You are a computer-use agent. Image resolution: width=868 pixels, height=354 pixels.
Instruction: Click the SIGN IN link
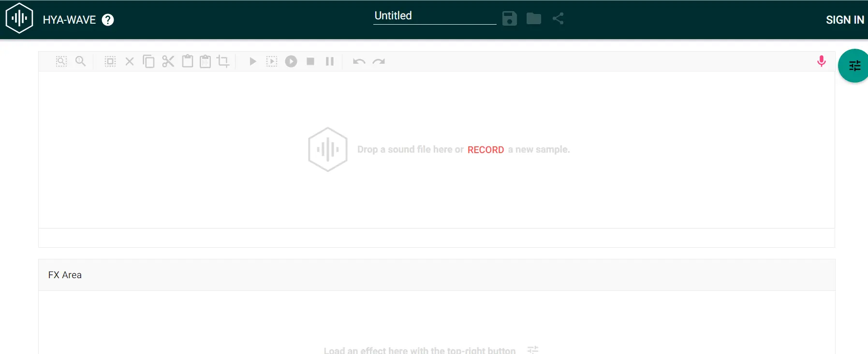pyautogui.click(x=845, y=20)
